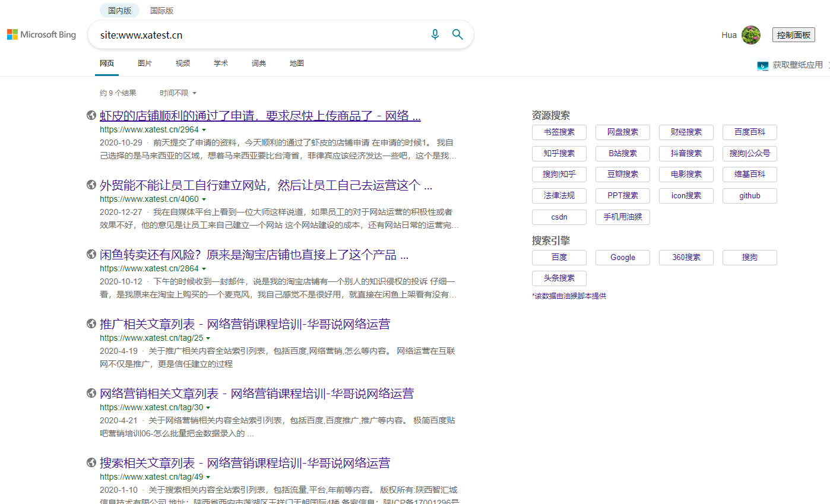This screenshot has width=830, height=504.
Task: Expand arrow next to xatest.cn/tag/49 URL
Action: pyautogui.click(x=208, y=477)
